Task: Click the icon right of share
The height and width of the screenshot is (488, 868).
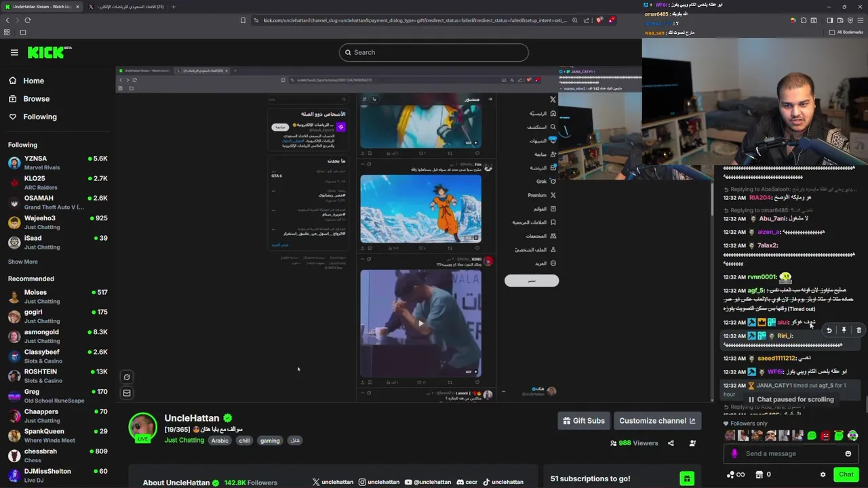Action: click(692, 443)
